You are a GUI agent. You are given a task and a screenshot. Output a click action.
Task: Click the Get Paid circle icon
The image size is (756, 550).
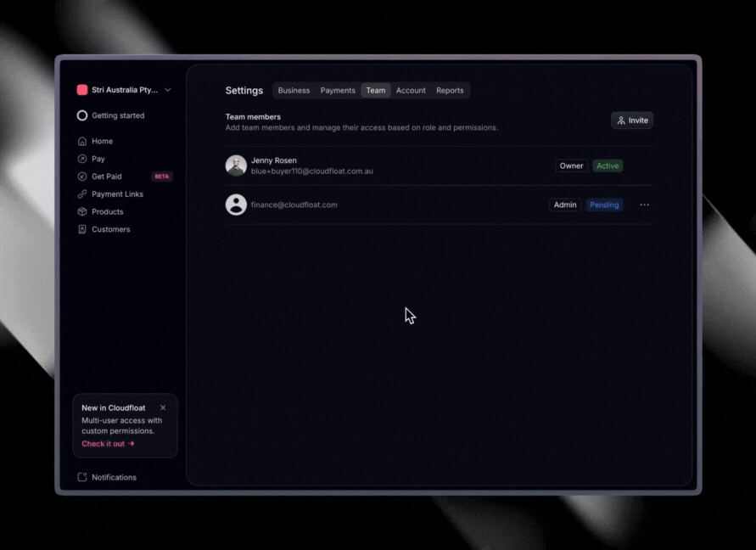(82, 177)
